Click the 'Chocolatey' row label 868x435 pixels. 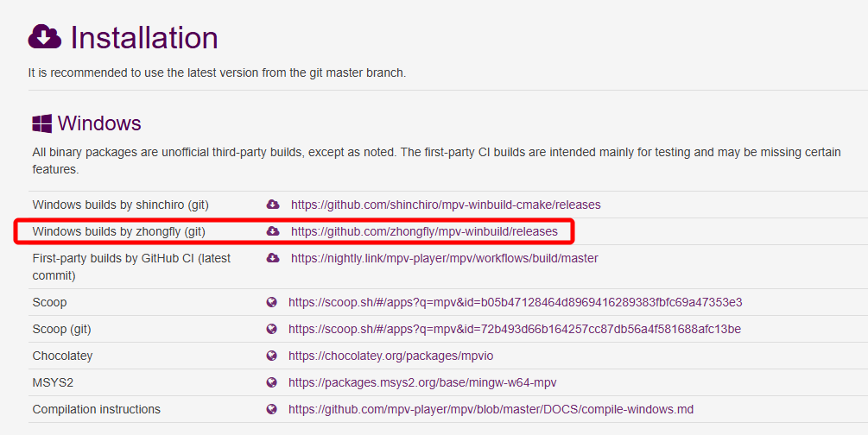tap(62, 356)
